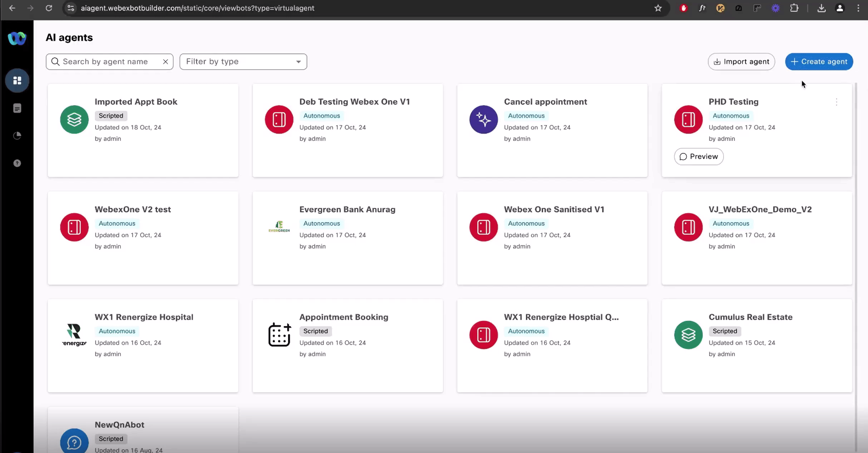Viewport: 868px width, 453px height.
Task: Open the PHD Testing three-dot menu
Action: pyautogui.click(x=836, y=102)
